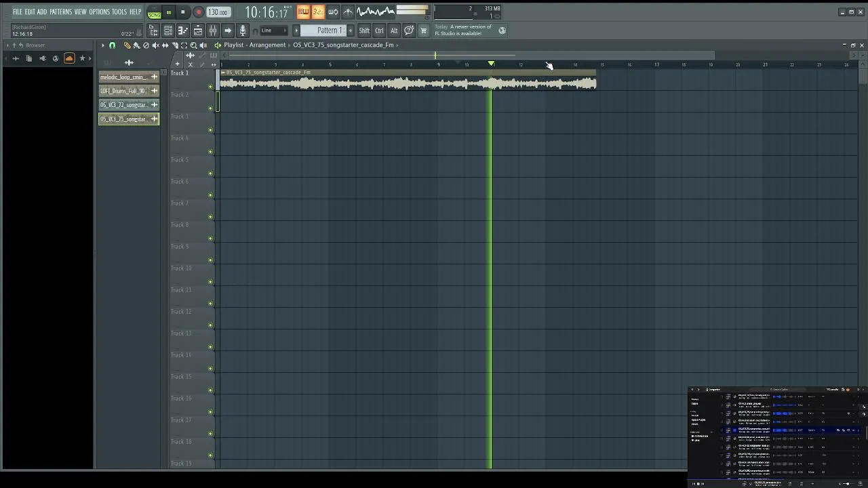Viewport: 868px width, 488px height.
Task: Open online news globe icon
Action: pos(502,30)
